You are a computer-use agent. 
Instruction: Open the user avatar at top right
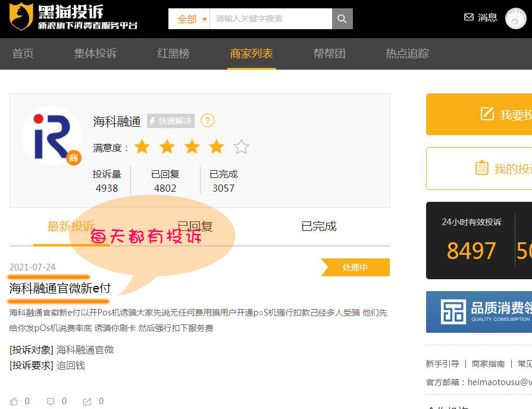515,18
